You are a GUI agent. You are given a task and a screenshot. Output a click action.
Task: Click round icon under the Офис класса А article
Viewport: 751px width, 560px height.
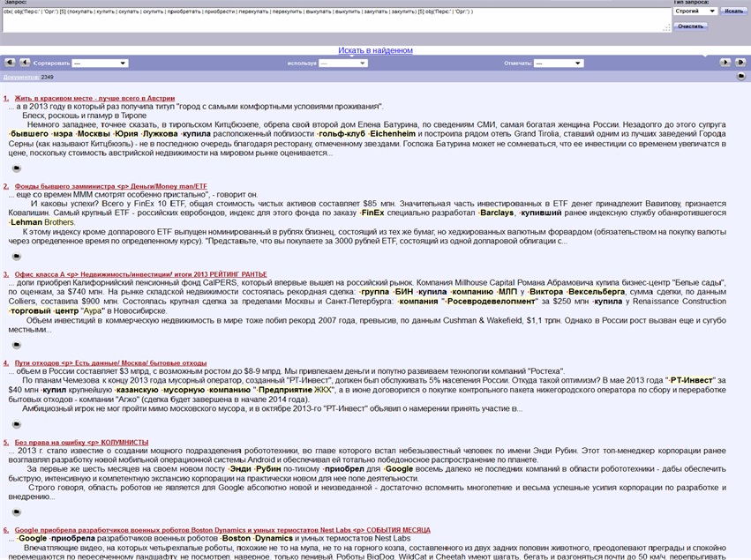click(x=16, y=345)
